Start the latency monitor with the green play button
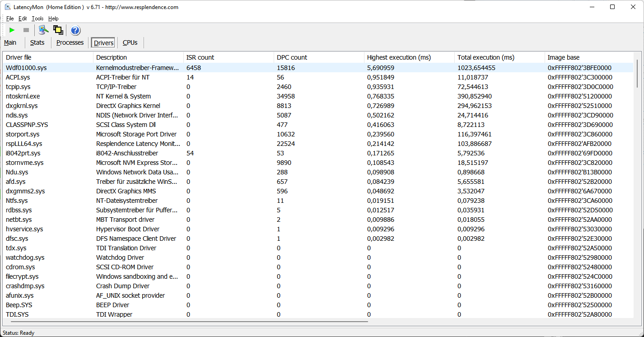Screen dimensions: 644x337 (12, 30)
